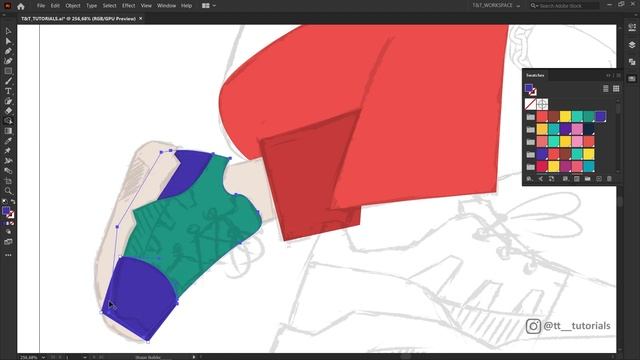This screenshot has width=640, height=360.
Task: Open the Window menu
Action: [167, 6]
